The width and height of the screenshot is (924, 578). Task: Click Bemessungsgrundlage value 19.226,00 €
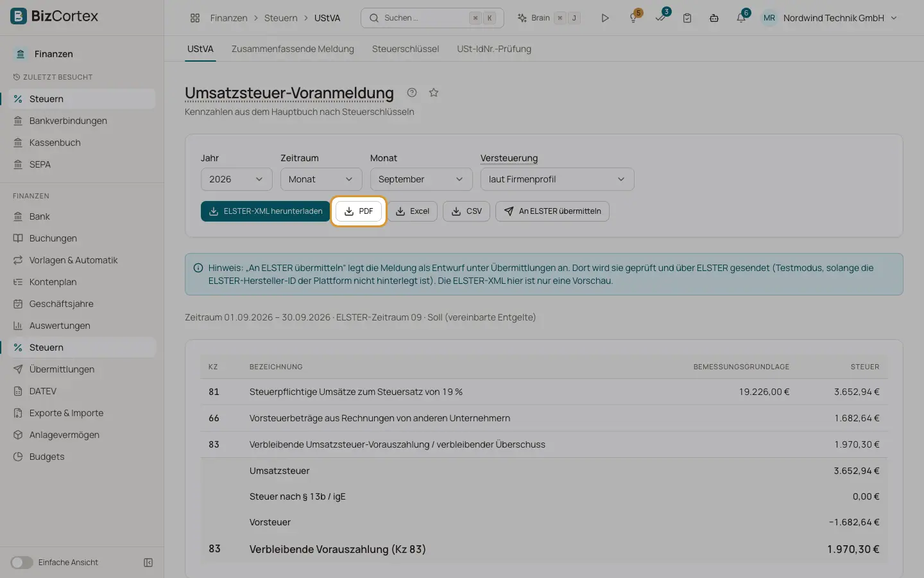[x=764, y=392]
